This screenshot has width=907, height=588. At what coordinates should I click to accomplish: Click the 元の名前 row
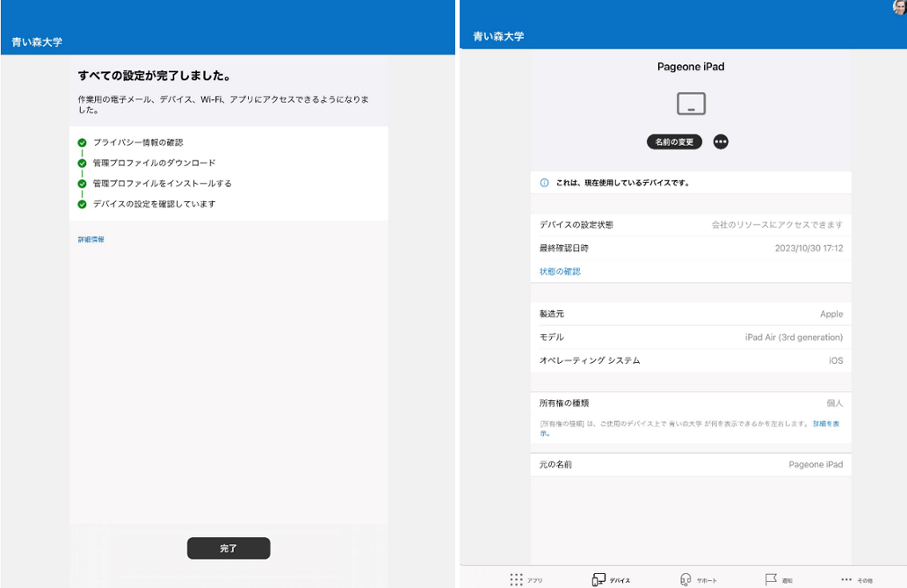coord(691,464)
